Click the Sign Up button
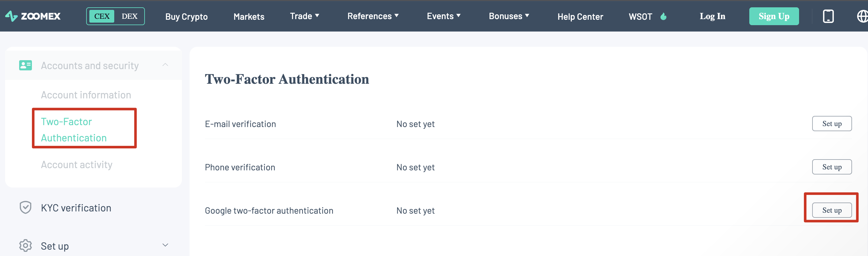 coord(774,16)
